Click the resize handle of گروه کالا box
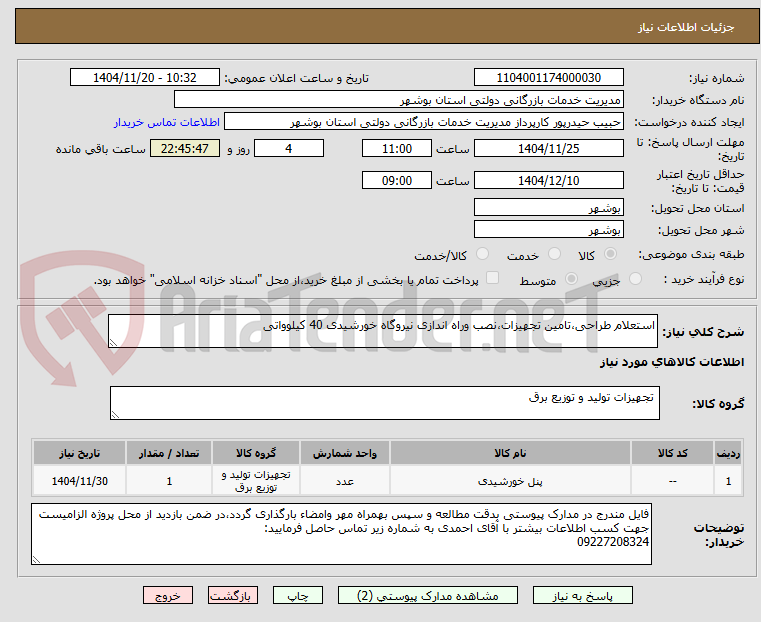Viewport: 761px width, 622px height. (x=115, y=415)
